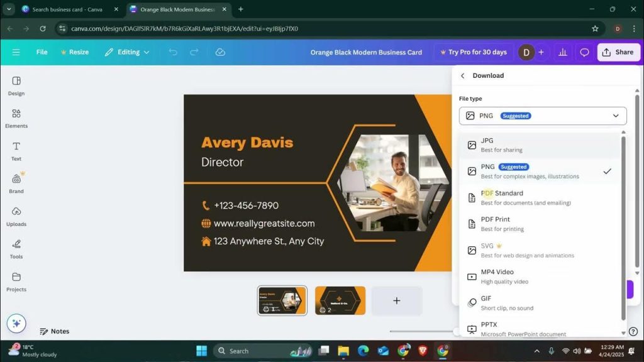Click the cloud save status icon
This screenshot has height=362, width=644.
[x=220, y=52]
